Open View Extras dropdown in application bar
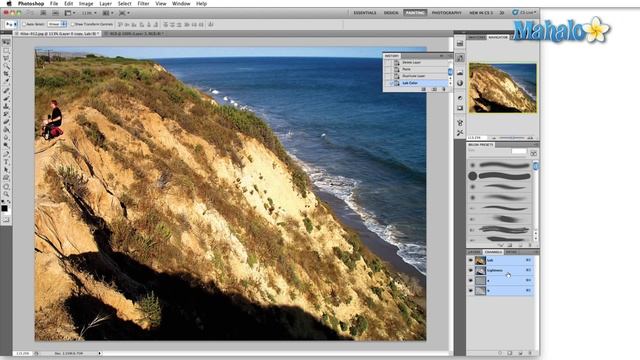This screenshot has width=640, height=360. point(70,13)
